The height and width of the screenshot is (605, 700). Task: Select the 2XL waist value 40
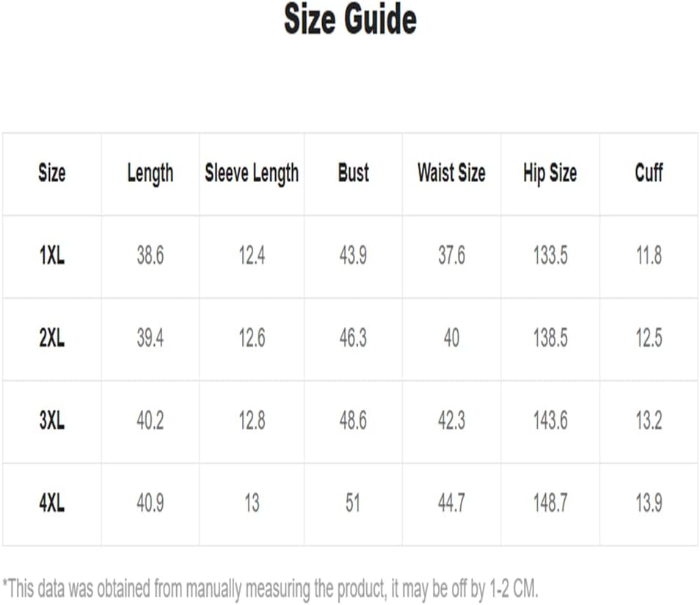[x=451, y=338]
